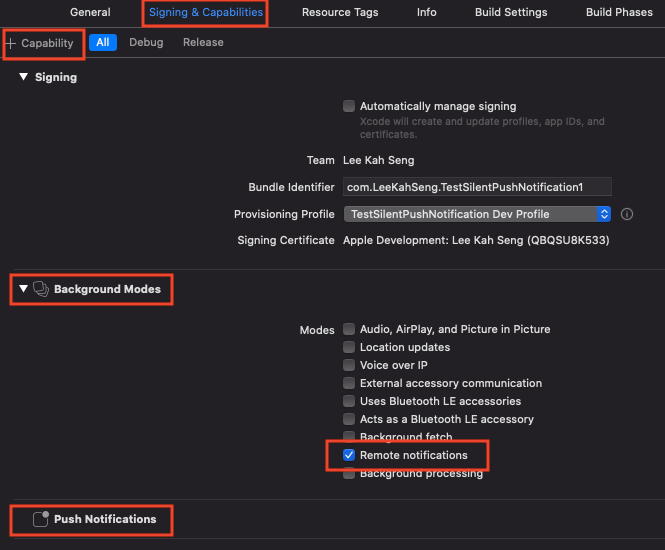
Task: Click the Bundle Identifier field
Action: tap(477, 187)
